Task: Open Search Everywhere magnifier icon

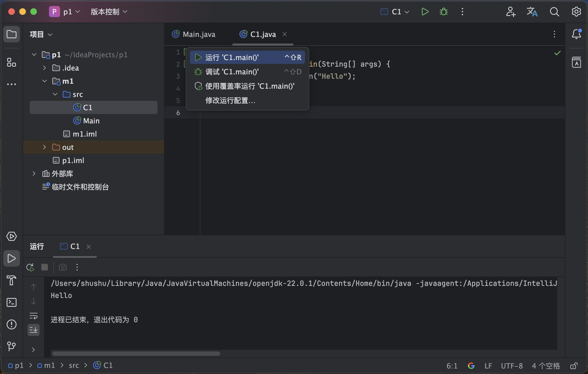Action: (x=554, y=12)
